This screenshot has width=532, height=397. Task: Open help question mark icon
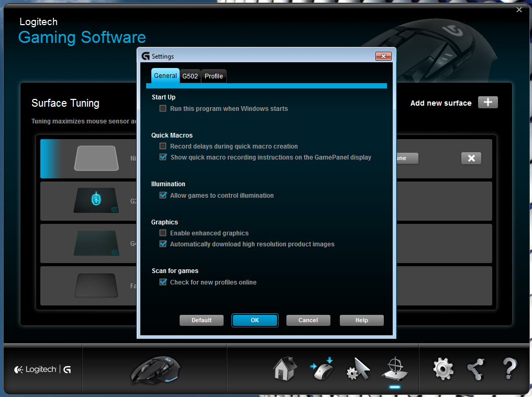(509, 369)
